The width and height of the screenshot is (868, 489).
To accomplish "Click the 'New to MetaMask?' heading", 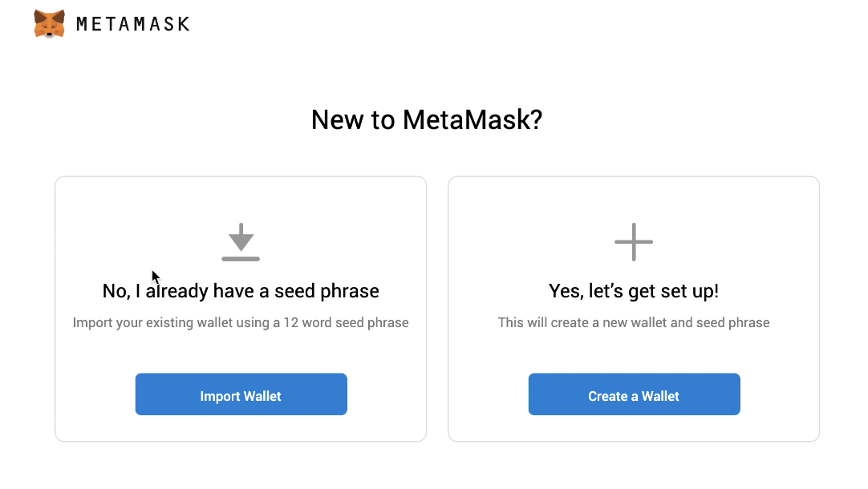I will tap(427, 119).
